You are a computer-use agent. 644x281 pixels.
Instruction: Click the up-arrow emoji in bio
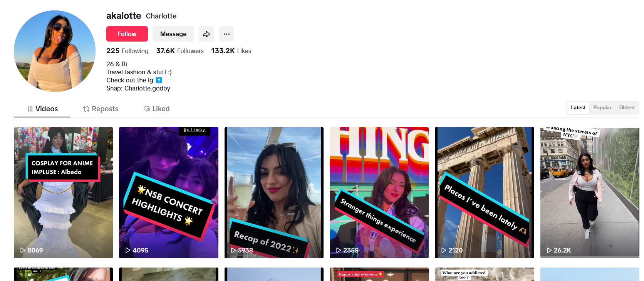point(159,80)
